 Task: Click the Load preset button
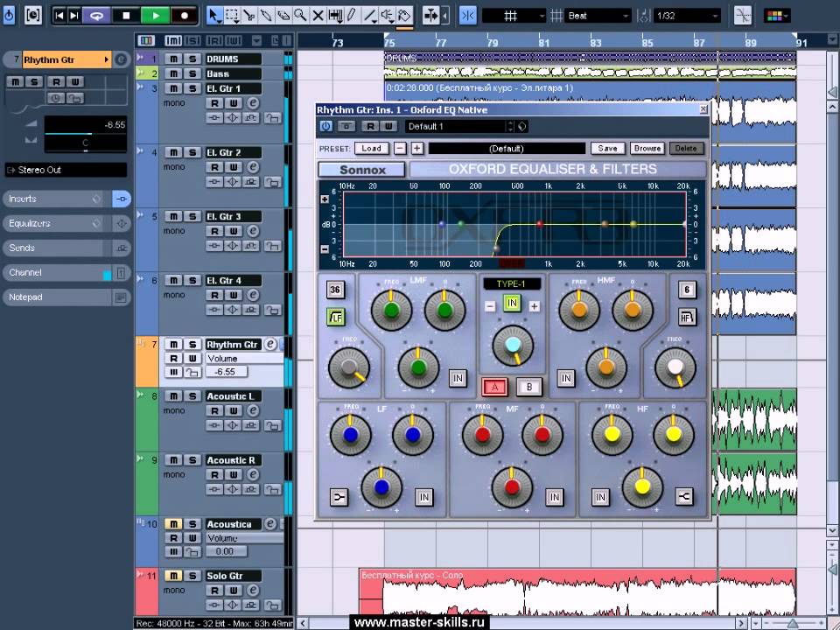[371, 149]
